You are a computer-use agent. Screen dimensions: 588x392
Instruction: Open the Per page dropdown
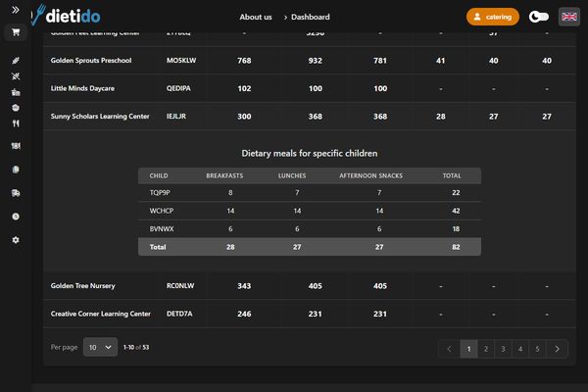pos(100,347)
